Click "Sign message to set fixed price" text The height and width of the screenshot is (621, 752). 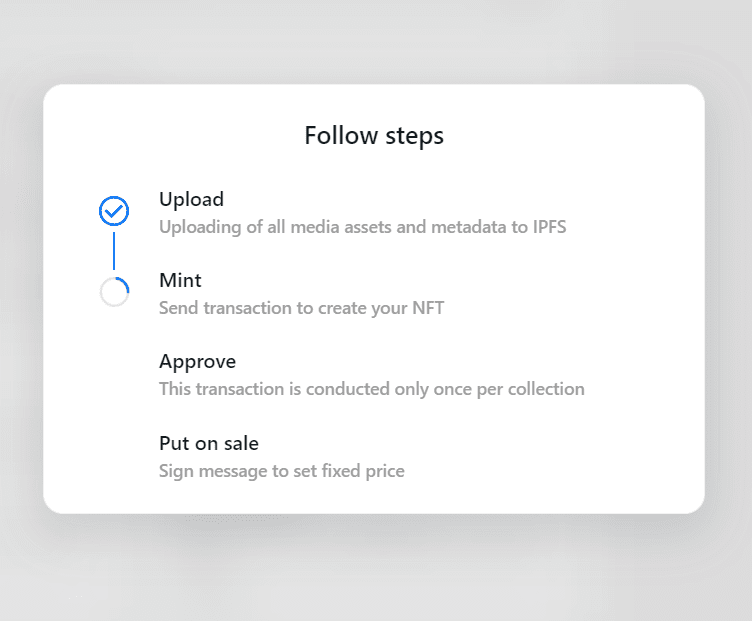point(281,470)
